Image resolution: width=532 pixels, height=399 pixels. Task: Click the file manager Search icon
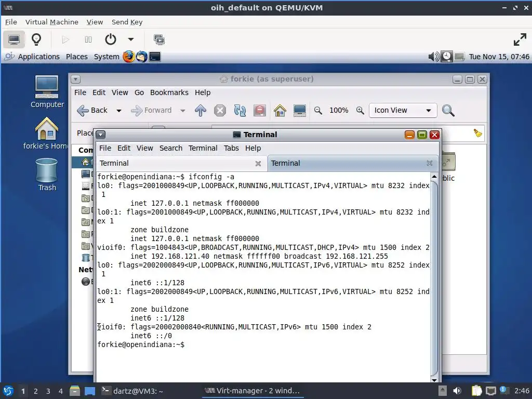[x=448, y=110]
